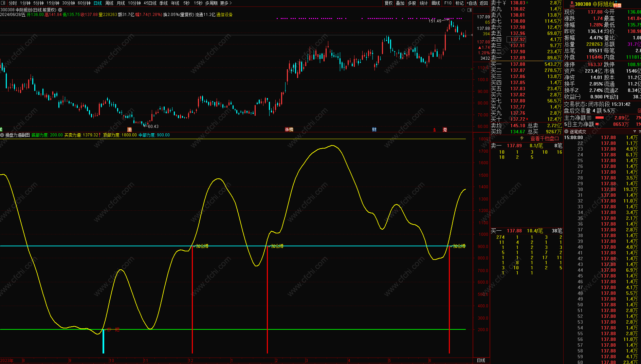Select the 15秒 period tab
641x364 pixels.
(x=198, y=3)
